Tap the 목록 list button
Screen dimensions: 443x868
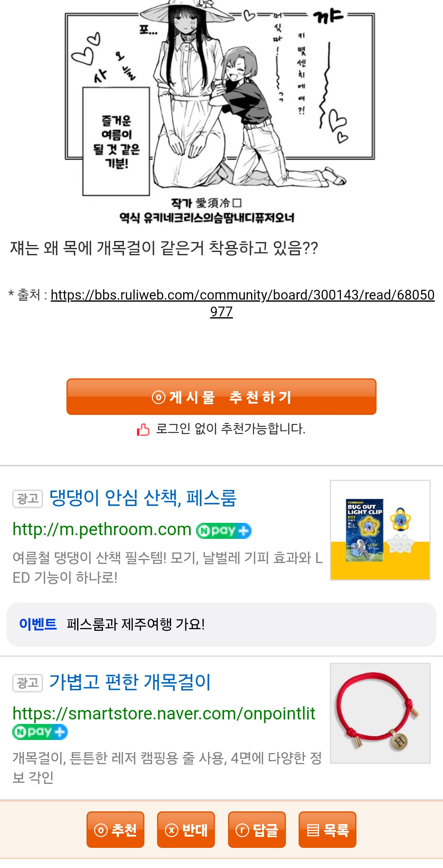pyautogui.click(x=327, y=829)
